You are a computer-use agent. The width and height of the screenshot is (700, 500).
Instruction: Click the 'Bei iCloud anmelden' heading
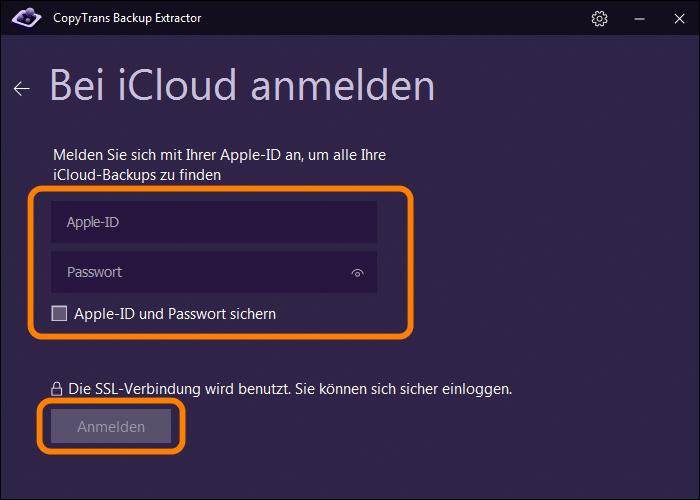click(x=242, y=86)
